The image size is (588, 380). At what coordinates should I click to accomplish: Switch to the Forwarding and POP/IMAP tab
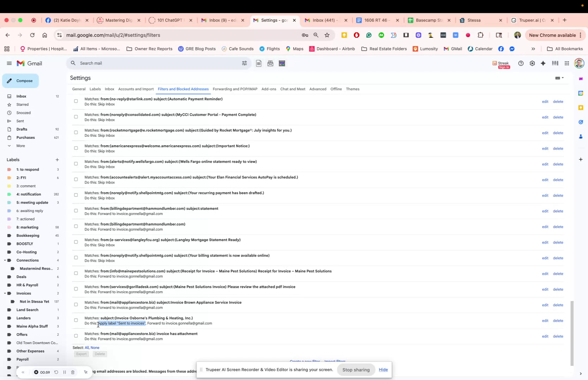pyautogui.click(x=235, y=89)
